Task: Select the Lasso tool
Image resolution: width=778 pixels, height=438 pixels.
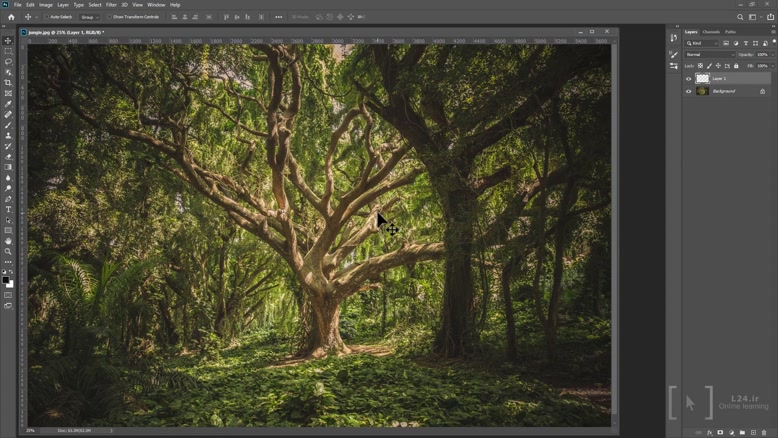Action: tap(8, 62)
